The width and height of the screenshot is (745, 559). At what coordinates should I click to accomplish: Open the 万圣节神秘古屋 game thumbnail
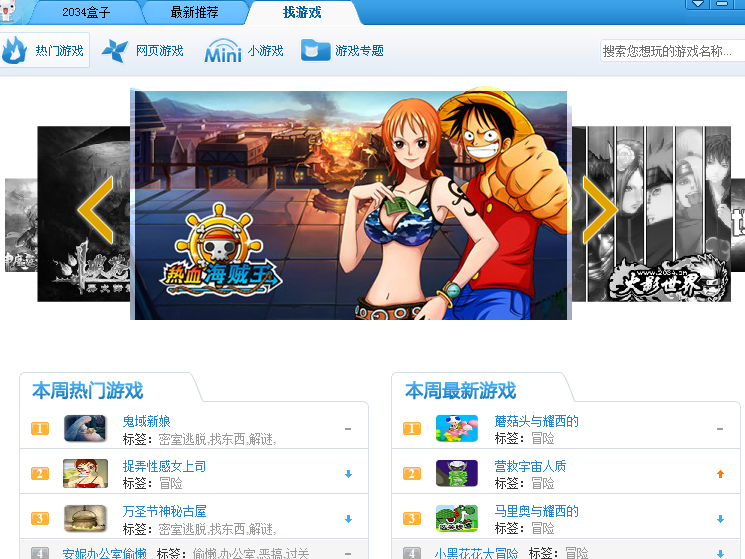click(x=85, y=519)
